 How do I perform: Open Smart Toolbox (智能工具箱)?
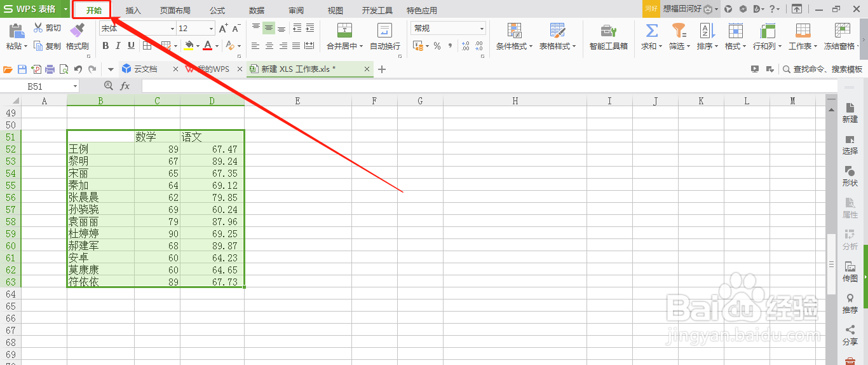pyautogui.click(x=609, y=37)
